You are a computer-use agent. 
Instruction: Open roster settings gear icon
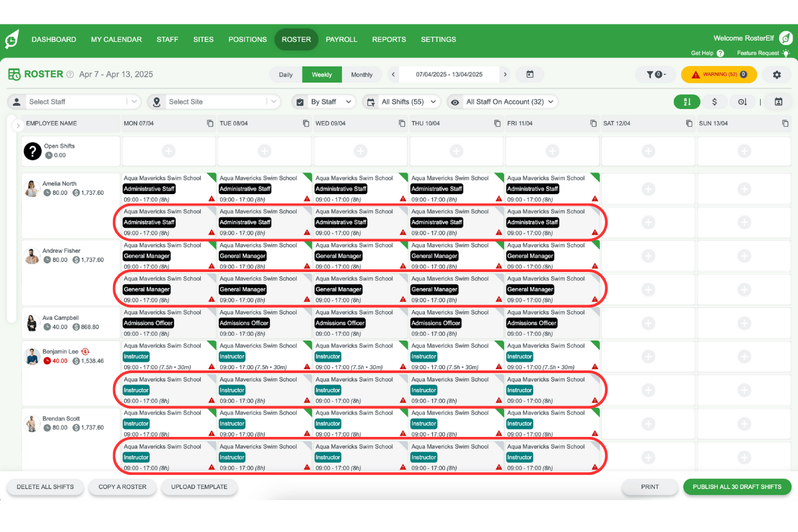777,74
